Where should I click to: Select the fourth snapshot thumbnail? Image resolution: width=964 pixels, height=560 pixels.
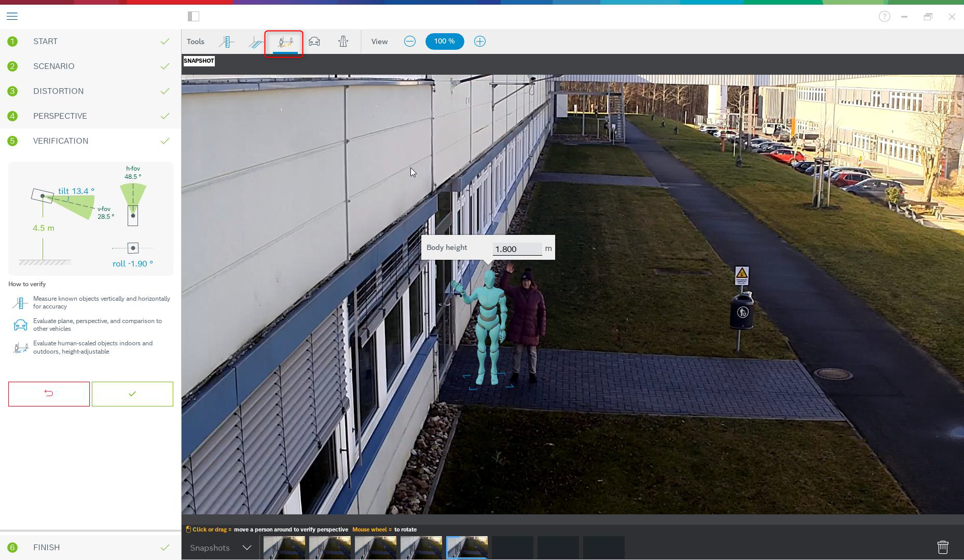[421, 548]
